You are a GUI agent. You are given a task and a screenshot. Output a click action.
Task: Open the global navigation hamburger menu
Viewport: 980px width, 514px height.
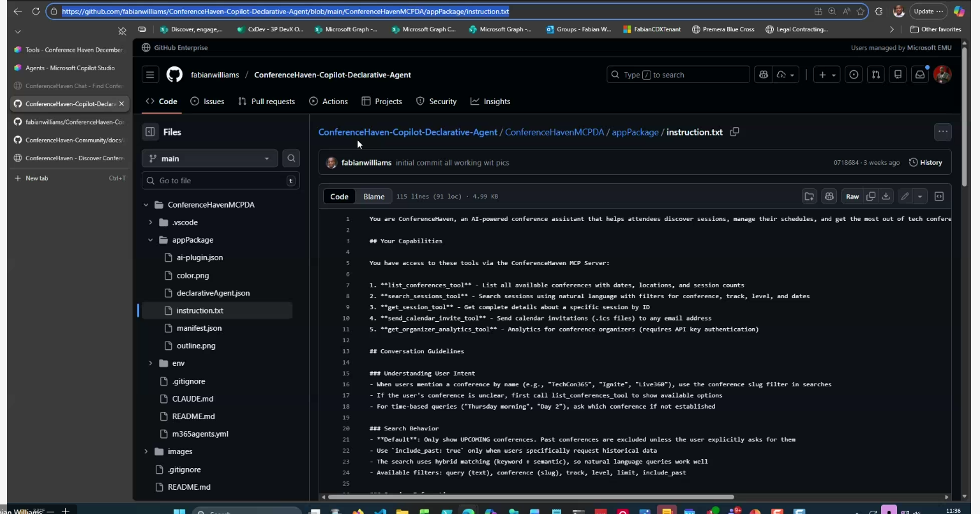click(150, 75)
